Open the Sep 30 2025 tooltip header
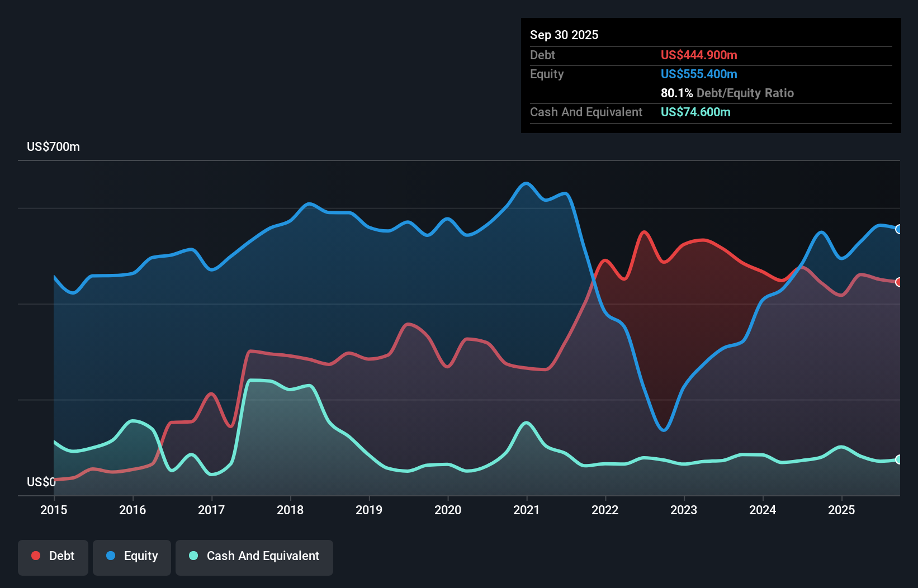 point(564,35)
